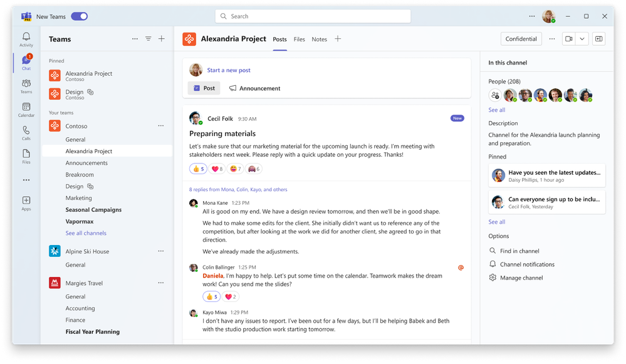Click the See all channels link
The width and height of the screenshot is (626, 364).
[86, 232]
